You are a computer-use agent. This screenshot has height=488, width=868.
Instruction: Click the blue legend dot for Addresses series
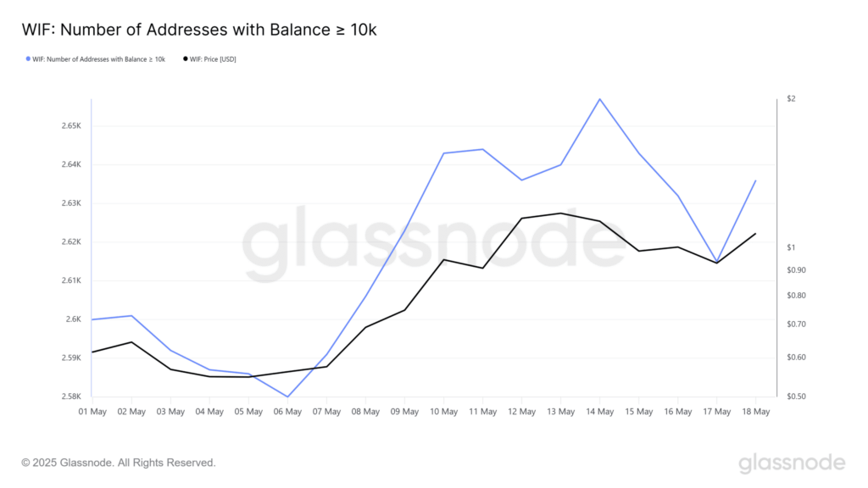[x=28, y=59]
